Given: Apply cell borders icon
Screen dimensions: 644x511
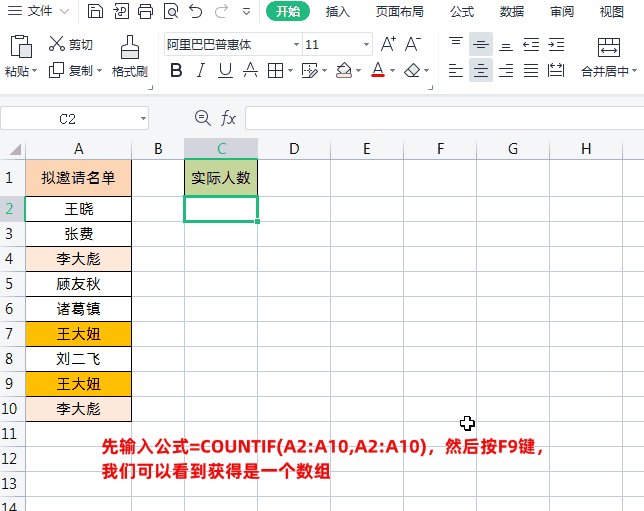Looking at the screenshot, I should coord(275,71).
